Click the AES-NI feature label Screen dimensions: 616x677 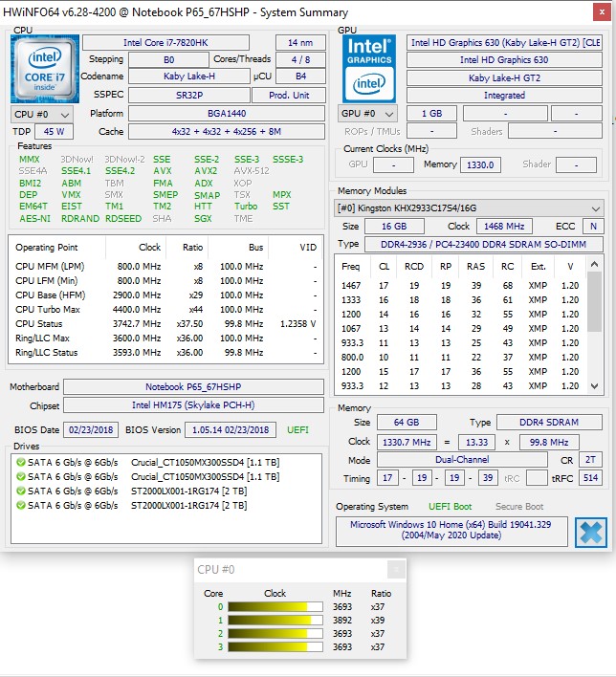point(35,218)
